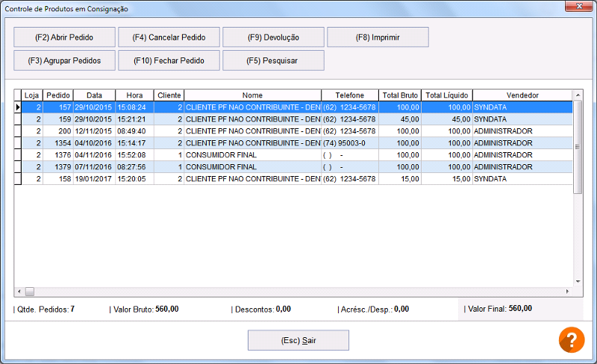Select (F3) Agrupar Pedidos
This screenshot has height=364, width=597.
[x=64, y=60]
